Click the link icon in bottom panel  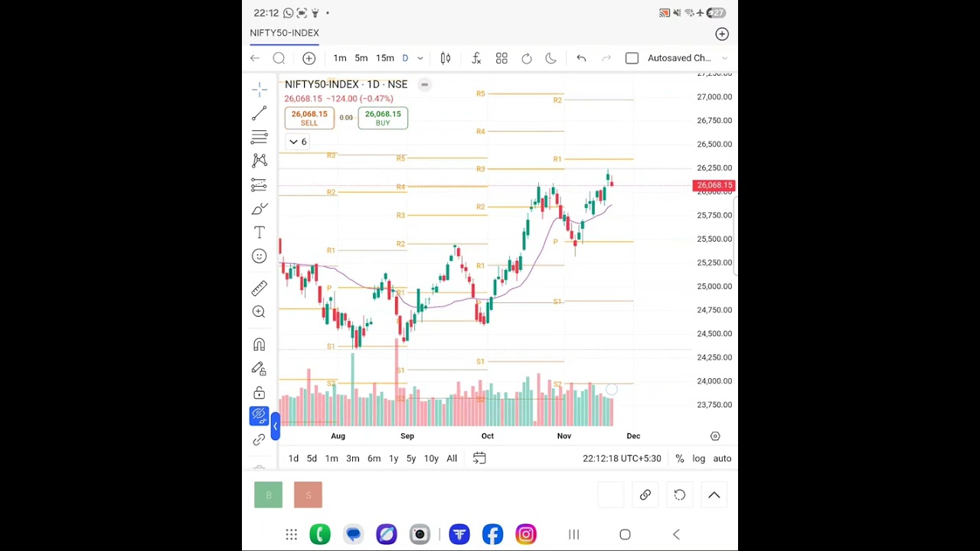[645, 495]
